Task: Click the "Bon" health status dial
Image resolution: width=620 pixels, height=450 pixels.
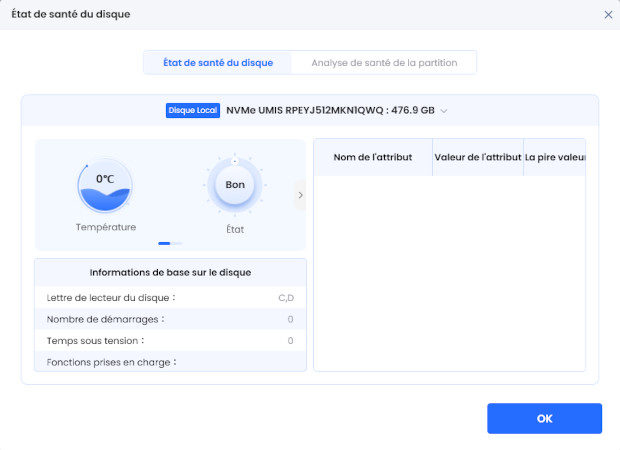Action: pos(234,186)
